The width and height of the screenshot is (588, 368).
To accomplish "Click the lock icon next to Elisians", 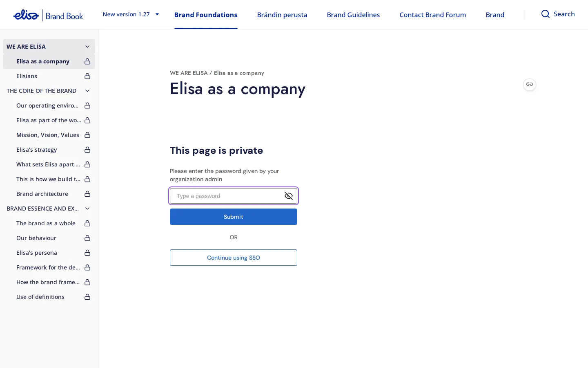I will [x=87, y=76].
